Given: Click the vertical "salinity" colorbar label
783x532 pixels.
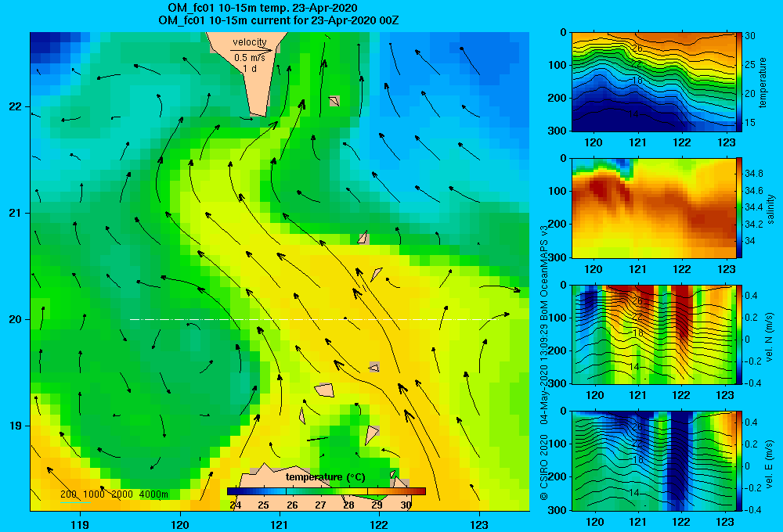Looking at the screenshot, I should (x=771, y=209).
